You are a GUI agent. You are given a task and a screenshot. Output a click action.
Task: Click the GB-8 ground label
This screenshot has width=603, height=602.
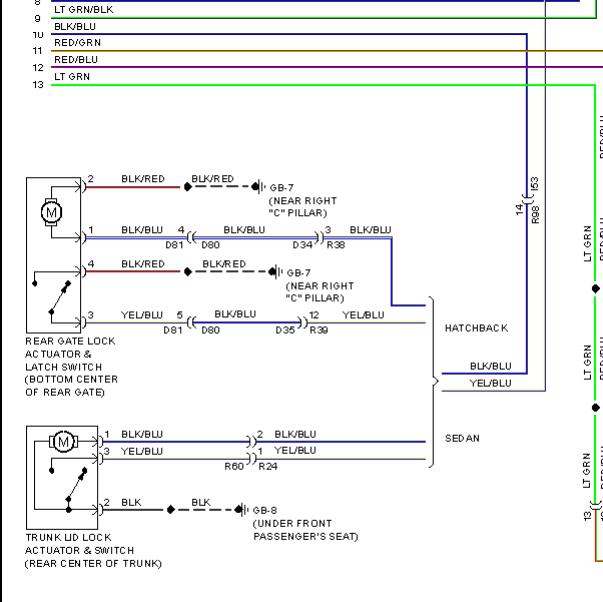[265, 510]
